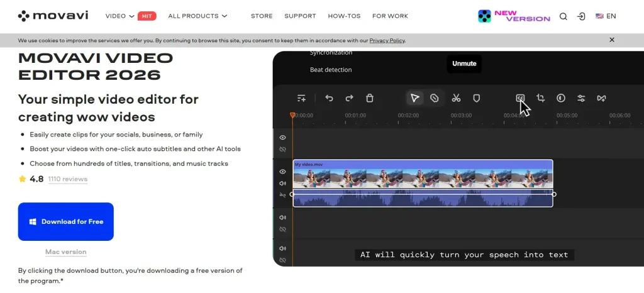
Task: Click the marker shield icon in toolbar
Action: 477,98
